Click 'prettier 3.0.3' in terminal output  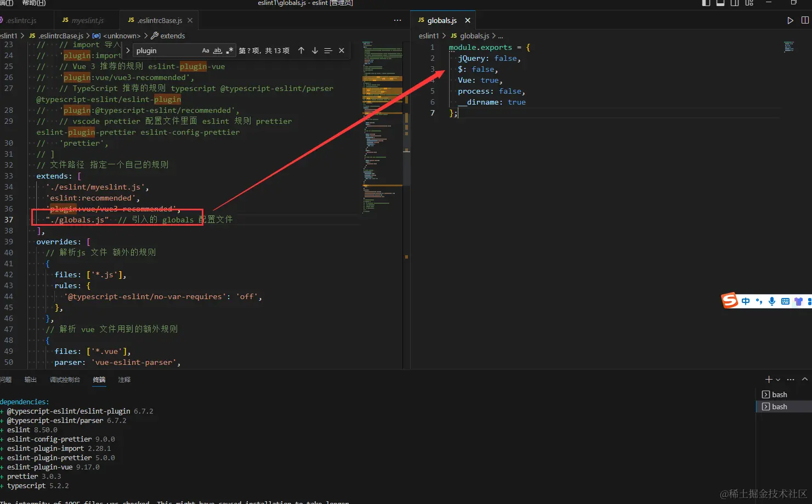pyautogui.click(x=34, y=477)
